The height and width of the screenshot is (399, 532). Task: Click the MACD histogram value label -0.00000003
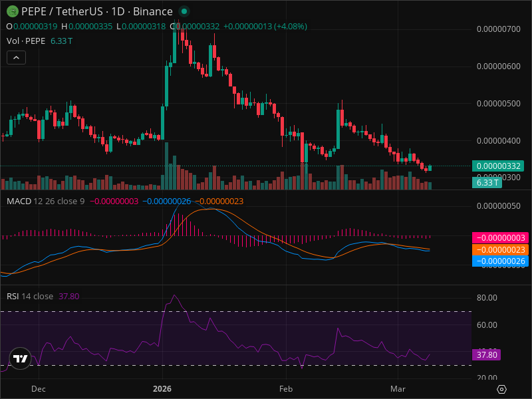click(x=500, y=238)
